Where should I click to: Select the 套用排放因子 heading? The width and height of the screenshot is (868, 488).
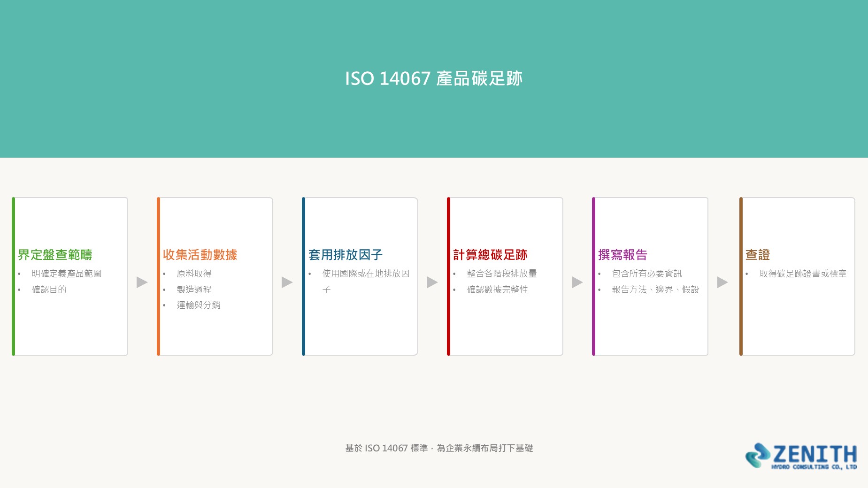click(346, 255)
